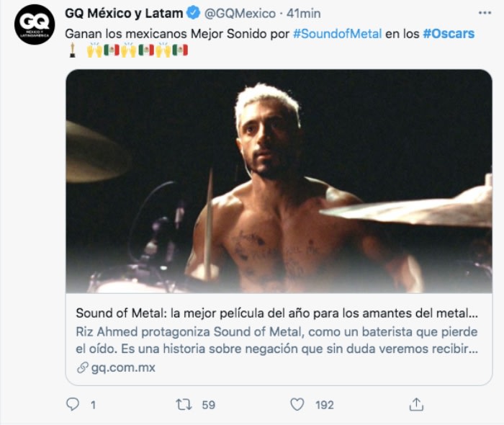Click the like count of 192
This screenshot has width=504, height=425.
(x=324, y=405)
